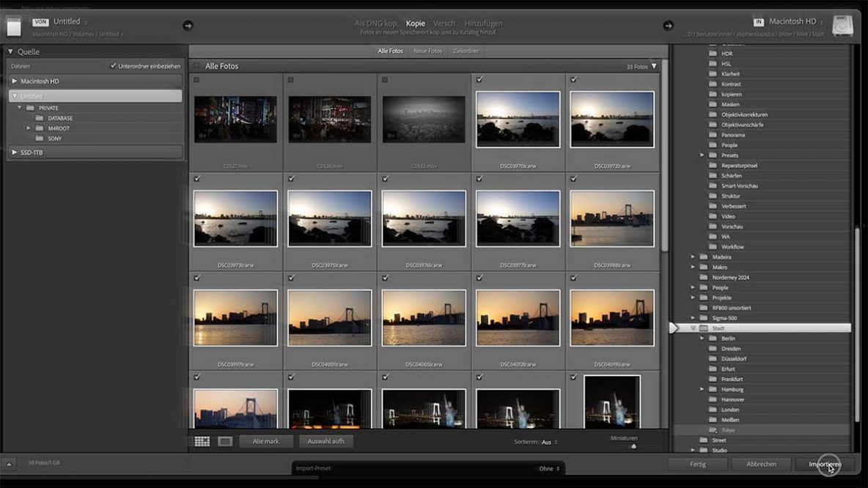Click the source arrow next to Untitled

(x=188, y=26)
